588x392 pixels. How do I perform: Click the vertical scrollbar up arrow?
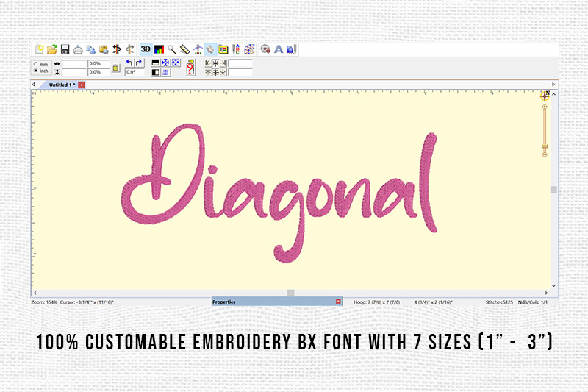(x=553, y=95)
